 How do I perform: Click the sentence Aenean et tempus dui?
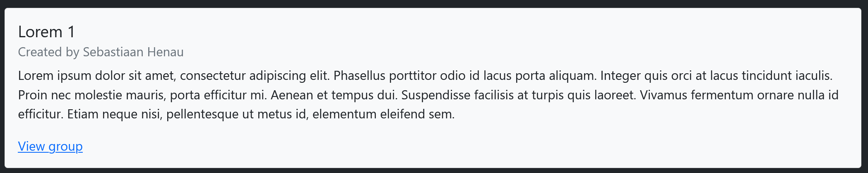coord(334,95)
